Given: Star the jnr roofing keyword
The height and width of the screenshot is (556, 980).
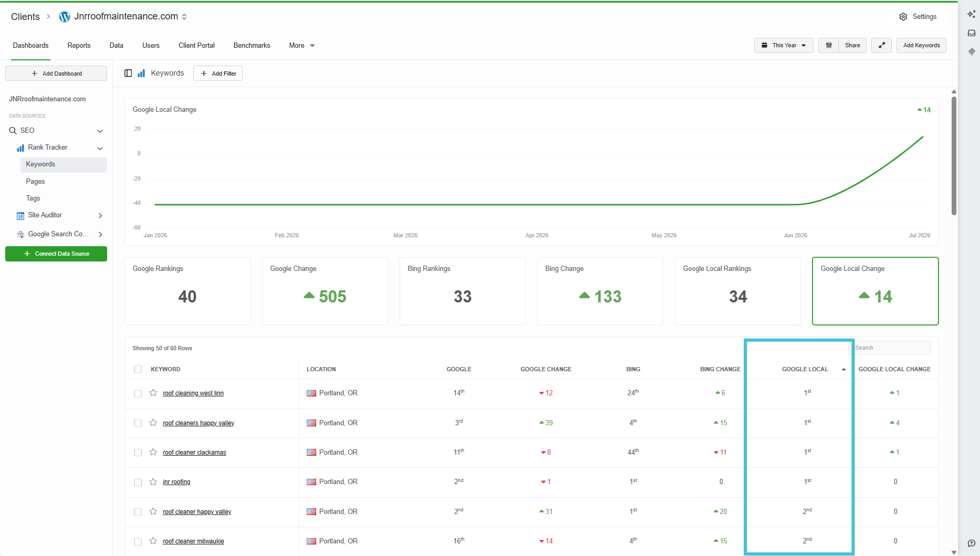Looking at the screenshot, I should point(153,481).
